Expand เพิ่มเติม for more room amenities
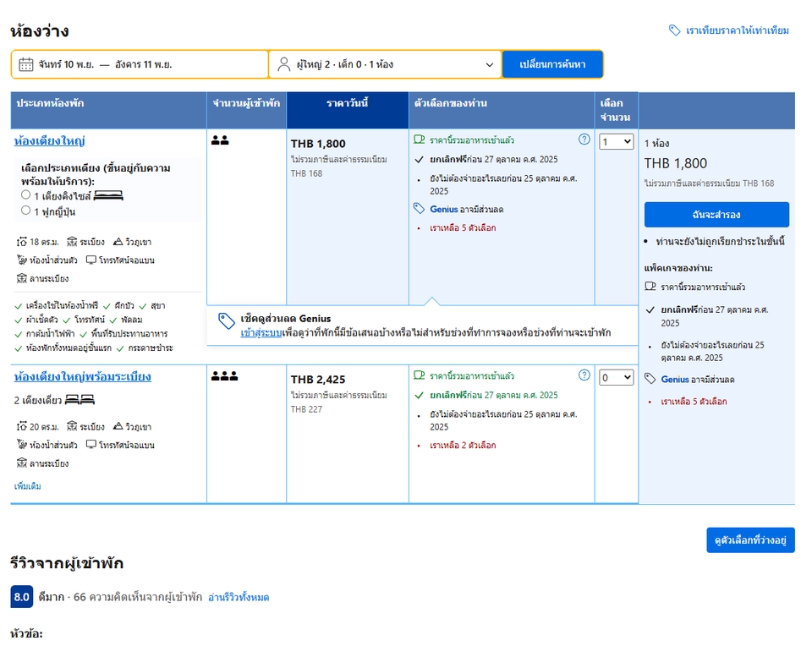The width and height of the screenshot is (812, 646). tap(27, 486)
